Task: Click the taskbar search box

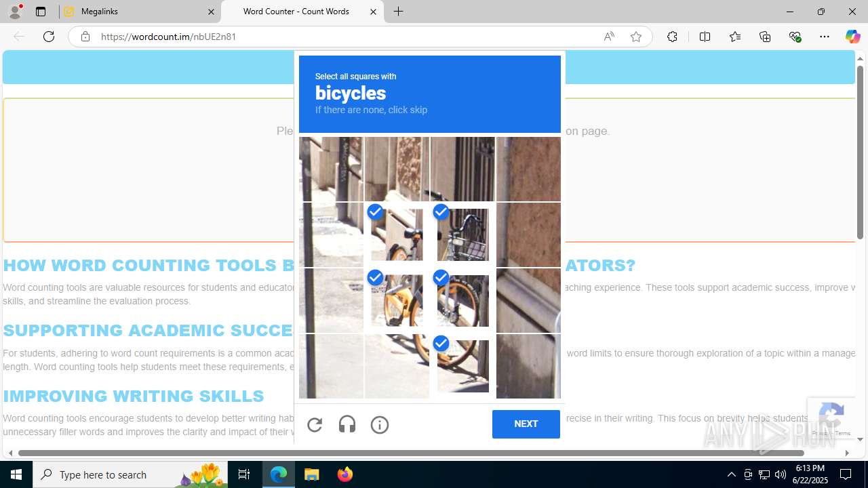Action: pyautogui.click(x=130, y=474)
